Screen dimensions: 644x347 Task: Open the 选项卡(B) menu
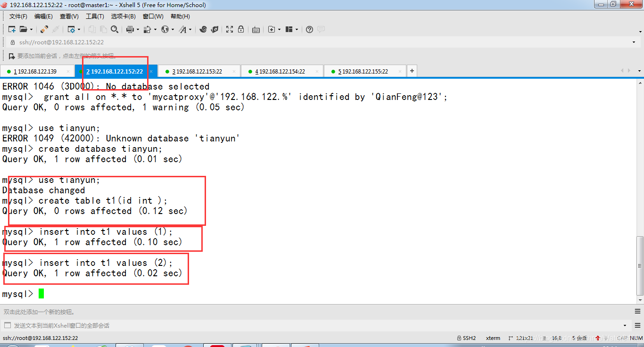click(123, 17)
